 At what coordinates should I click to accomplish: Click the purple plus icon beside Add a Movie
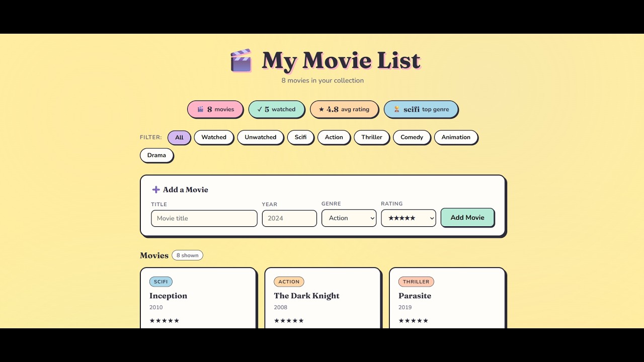click(x=156, y=190)
